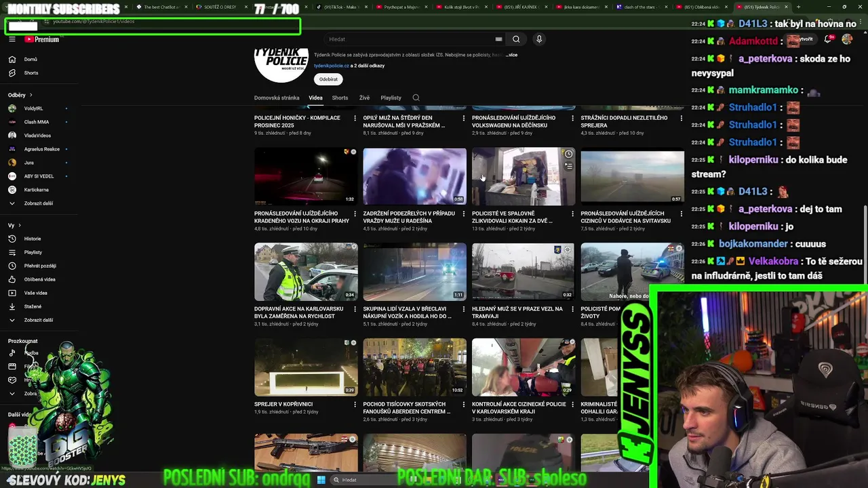
Task: Open Domů in the YouTube sidebar
Action: click(x=31, y=60)
